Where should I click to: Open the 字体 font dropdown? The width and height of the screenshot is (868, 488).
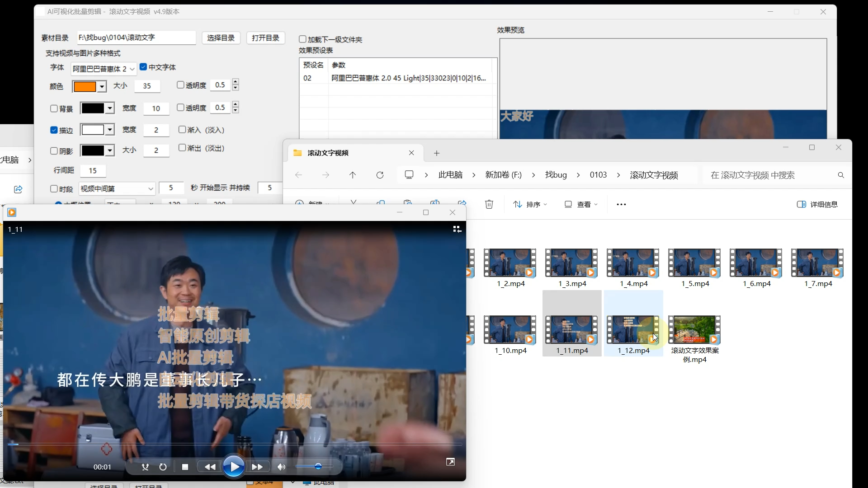132,69
